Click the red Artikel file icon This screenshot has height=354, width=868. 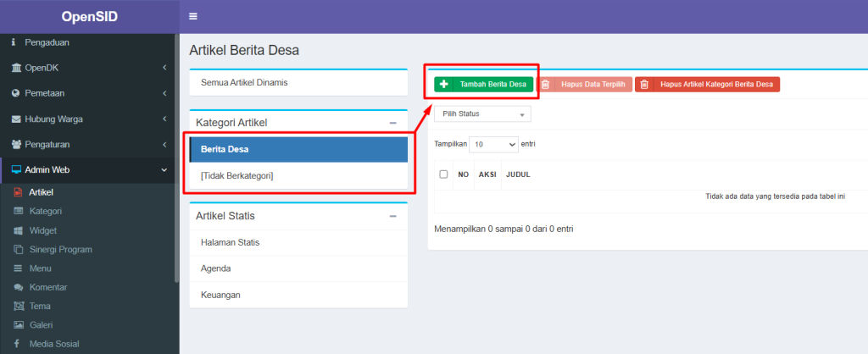[19, 192]
